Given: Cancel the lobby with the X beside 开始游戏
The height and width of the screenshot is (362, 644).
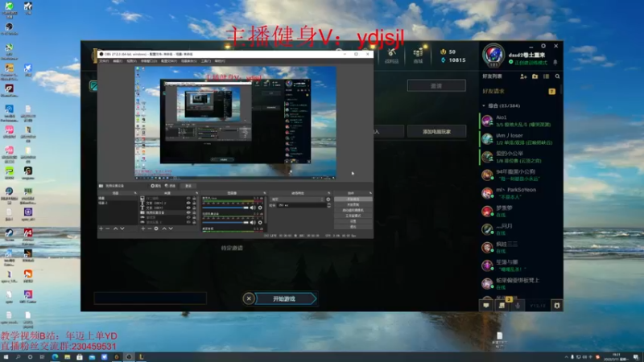Looking at the screenshot, I should 249,298.
